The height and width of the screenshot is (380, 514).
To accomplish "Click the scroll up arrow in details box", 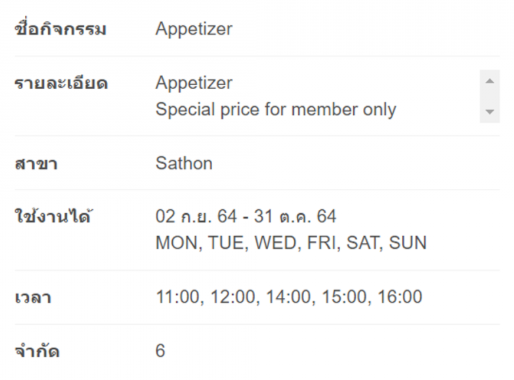I will (x=490, y=81).
